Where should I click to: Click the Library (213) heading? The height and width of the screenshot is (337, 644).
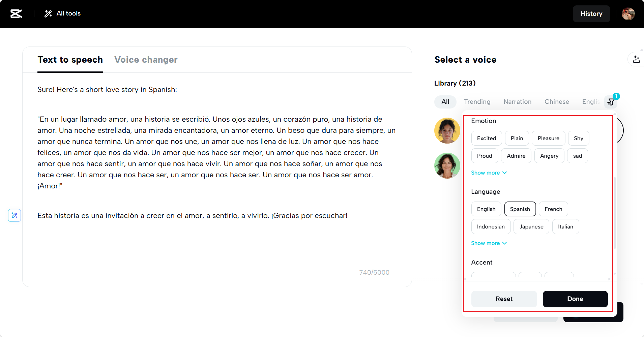click(455, 83)
